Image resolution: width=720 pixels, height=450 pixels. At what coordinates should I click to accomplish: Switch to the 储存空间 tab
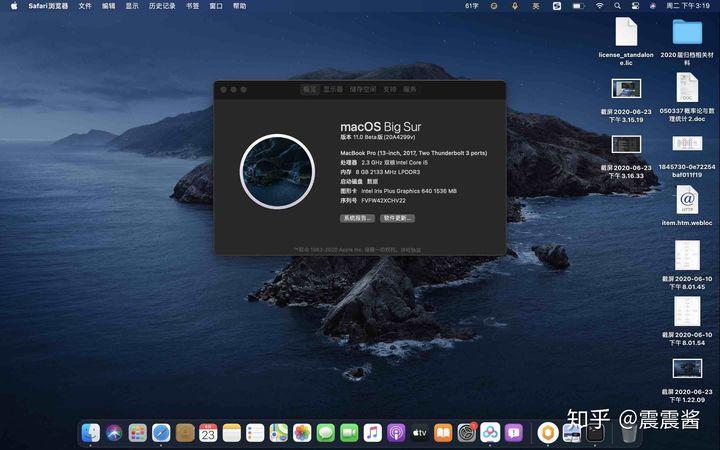point(362,89)
